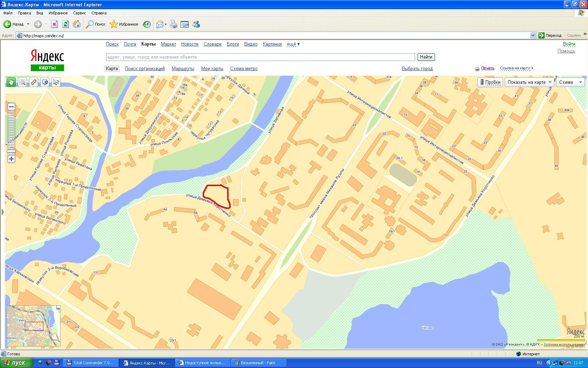Activate the map info cursor tool
Viewport: 588px width, 368px height.
point(56,82)
